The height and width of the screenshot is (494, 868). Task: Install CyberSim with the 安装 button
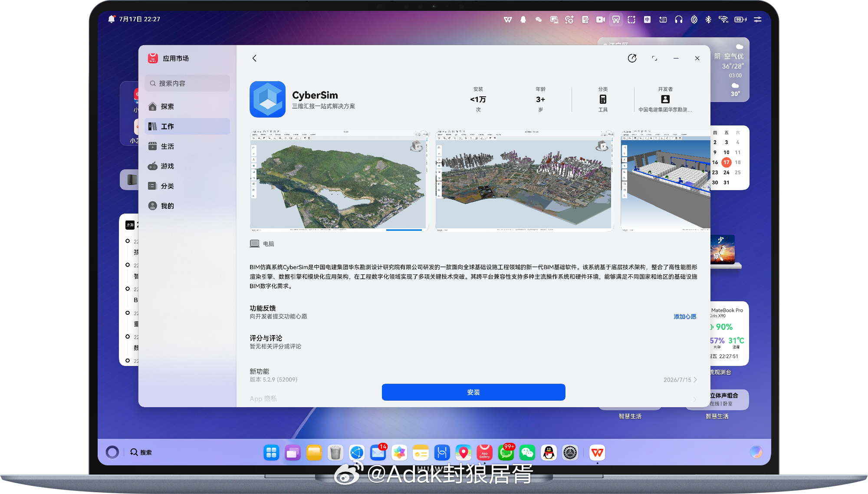473,392
